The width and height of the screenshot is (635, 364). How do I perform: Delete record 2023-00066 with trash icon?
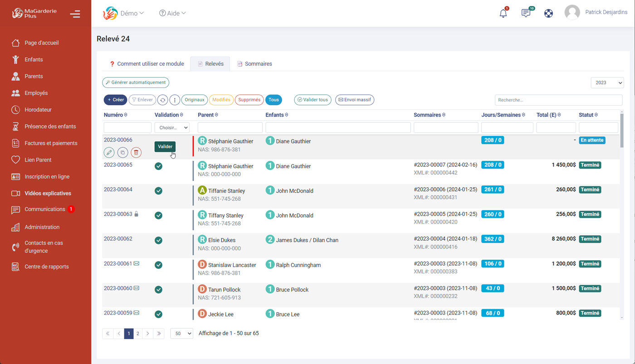coord(136,153)
